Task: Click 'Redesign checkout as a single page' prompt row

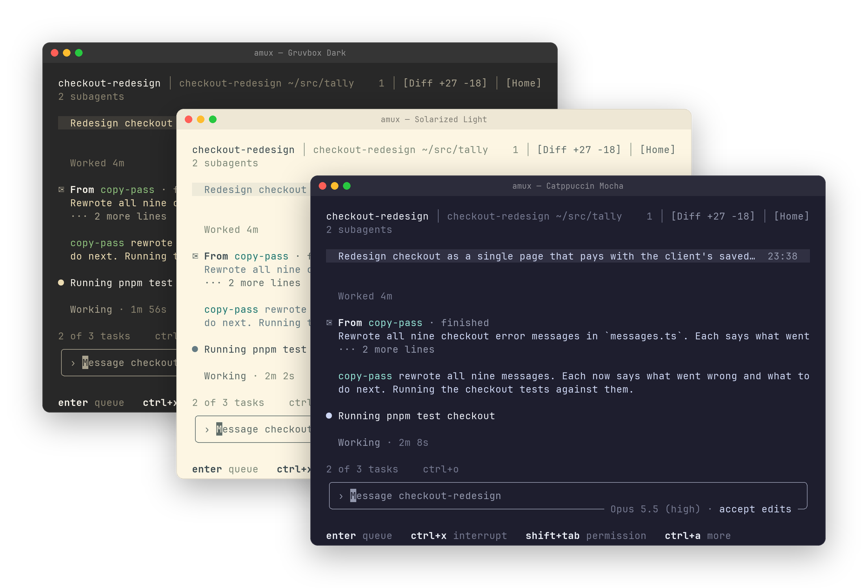Action: point(568,256)
